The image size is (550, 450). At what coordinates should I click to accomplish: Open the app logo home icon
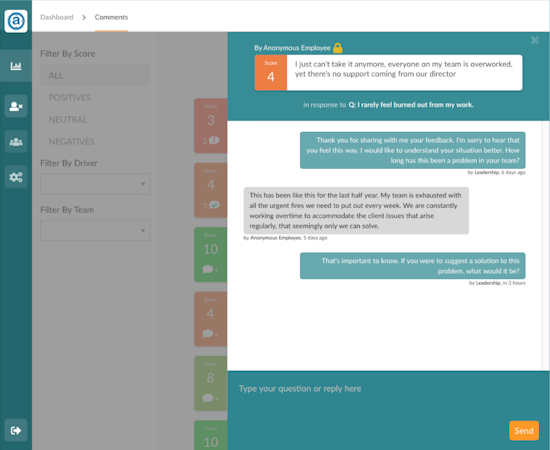pos(16,21)
